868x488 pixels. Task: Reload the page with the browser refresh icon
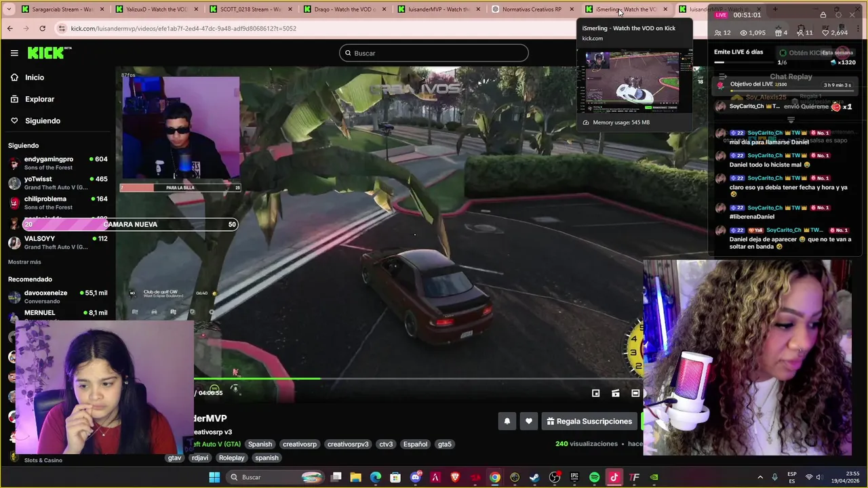point(42,28)
